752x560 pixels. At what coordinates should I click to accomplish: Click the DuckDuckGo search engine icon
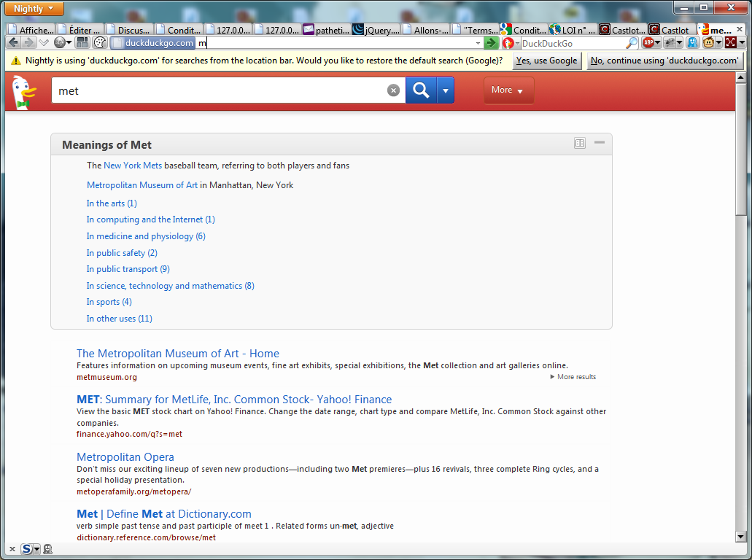pyautogui.click(x=508, y=43)
